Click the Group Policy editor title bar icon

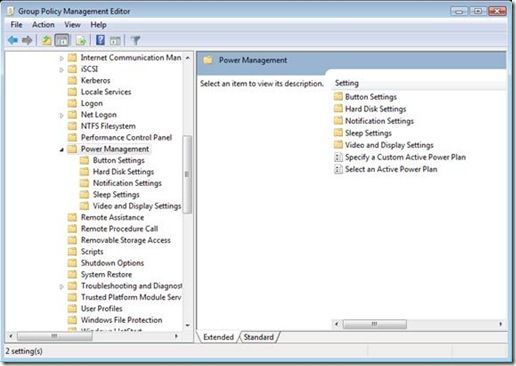point(11,11)
